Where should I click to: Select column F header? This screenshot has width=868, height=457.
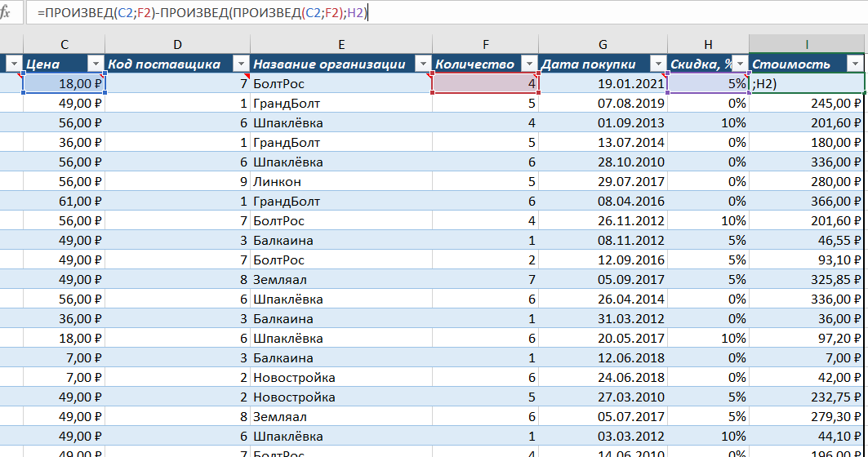(486, 44)
